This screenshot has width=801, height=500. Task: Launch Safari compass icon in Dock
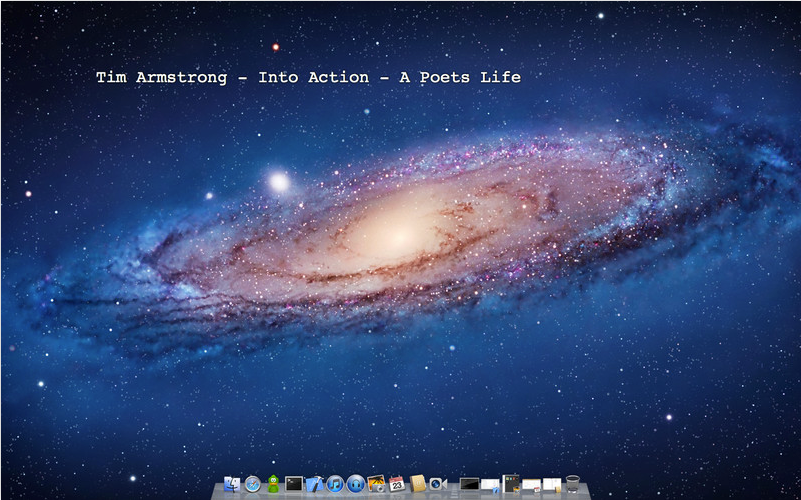(252, 484)
